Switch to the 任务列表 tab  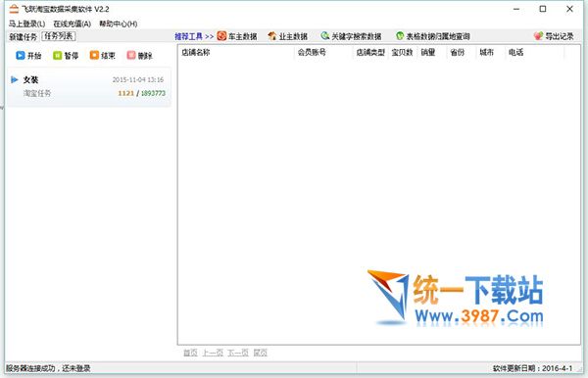tap(59, 36)
